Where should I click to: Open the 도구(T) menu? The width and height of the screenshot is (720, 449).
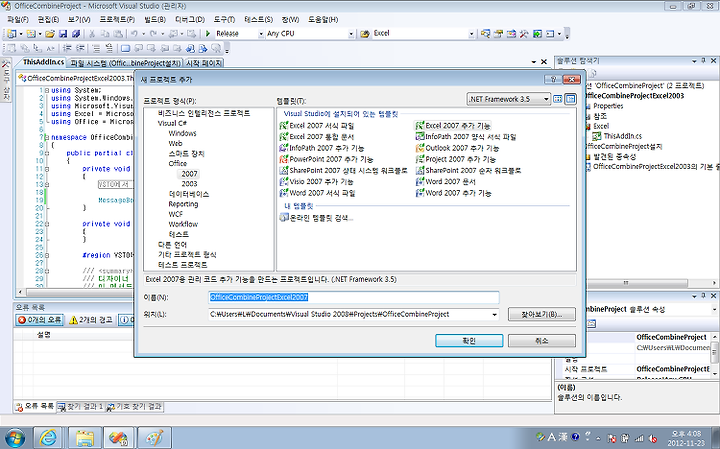(x=224, y=20)
